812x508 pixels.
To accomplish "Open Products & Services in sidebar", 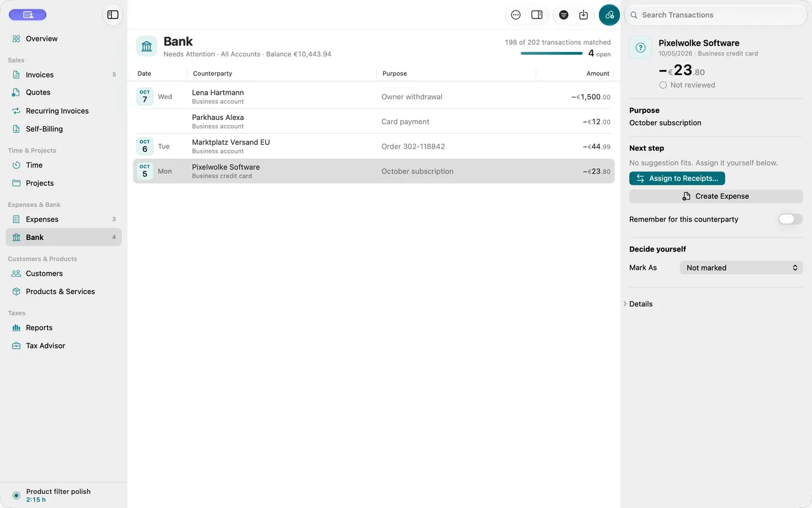I will click(63, 292).
